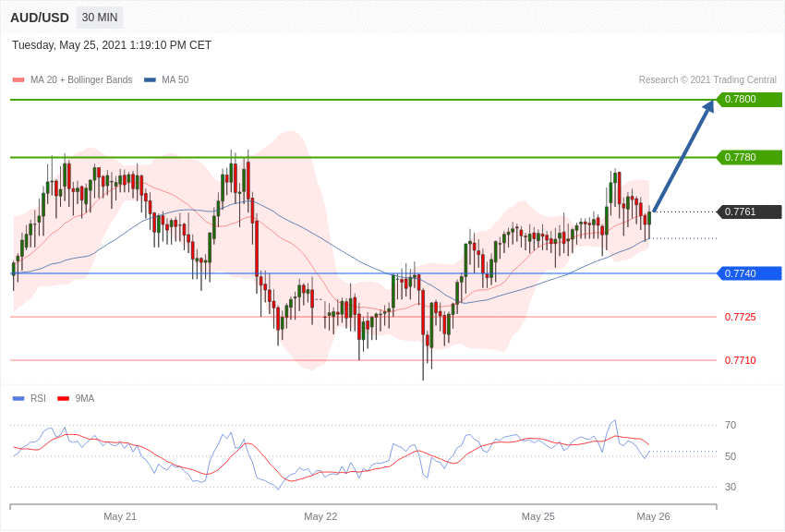Click the RSI 70 level label
This screenshot has height=532, width=785.
[x=731, y=426]
